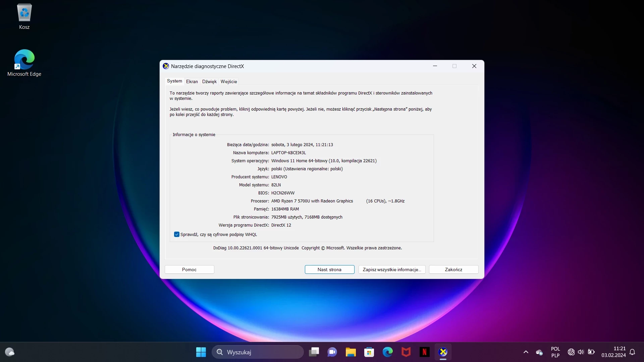Open Task View in the taskbar
Image resolution: width=644 pixels, height=362 pixels.
314,352
